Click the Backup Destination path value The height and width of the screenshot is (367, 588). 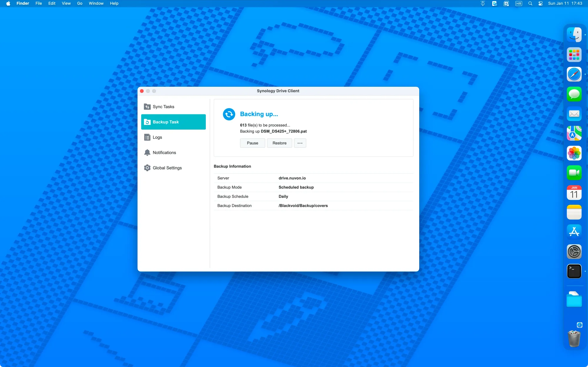pyautogui.click(x=303, y=206)
